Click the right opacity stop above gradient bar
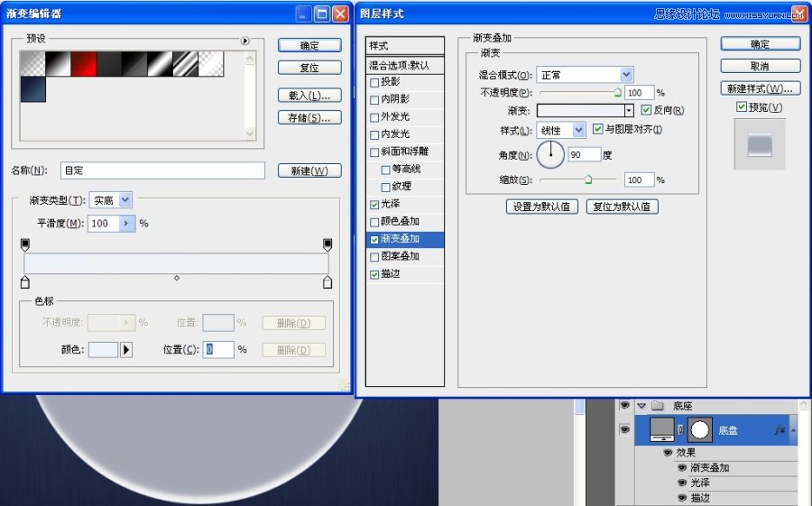The image size is (812, 506). coord(328,244)
